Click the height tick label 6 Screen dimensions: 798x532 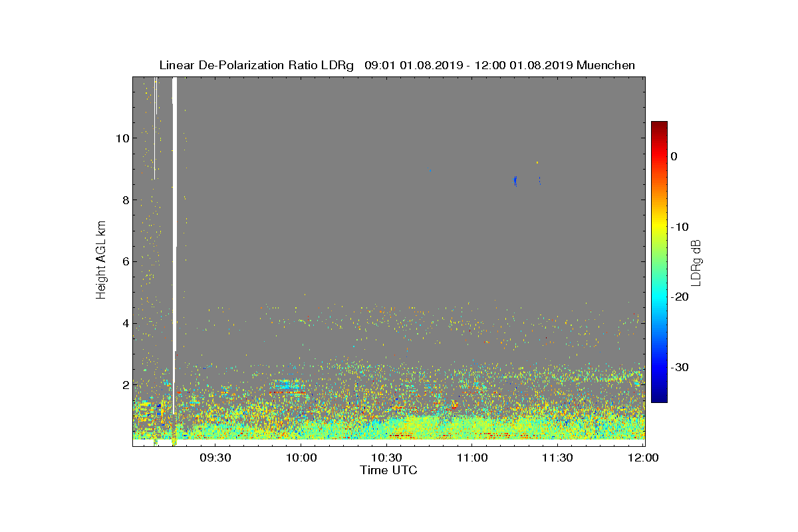124,261
